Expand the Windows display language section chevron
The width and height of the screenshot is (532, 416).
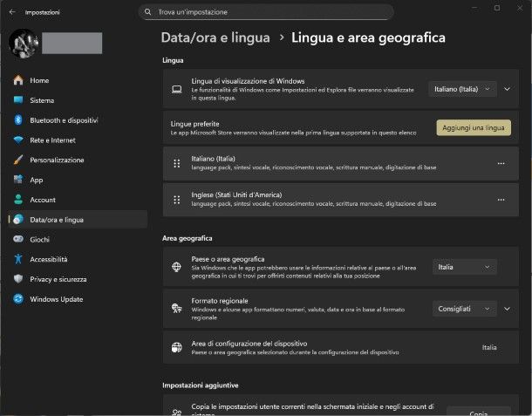point(507,89)
